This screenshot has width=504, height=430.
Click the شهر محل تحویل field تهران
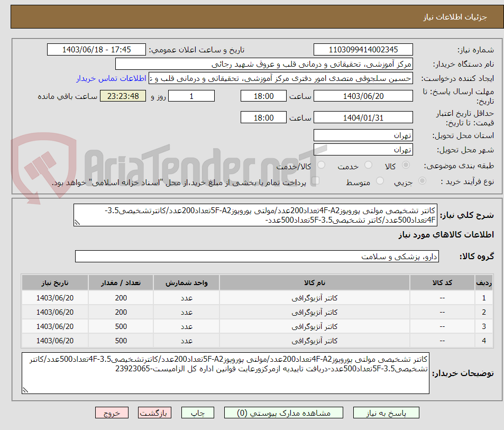point(363,150)
